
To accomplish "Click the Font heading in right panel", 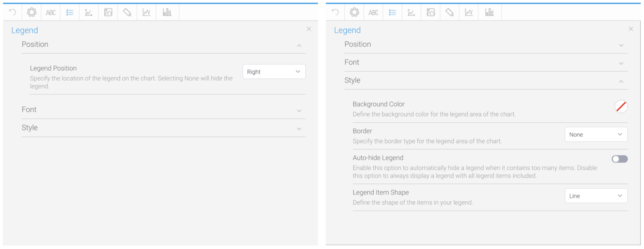I will [x=352, y=62].
